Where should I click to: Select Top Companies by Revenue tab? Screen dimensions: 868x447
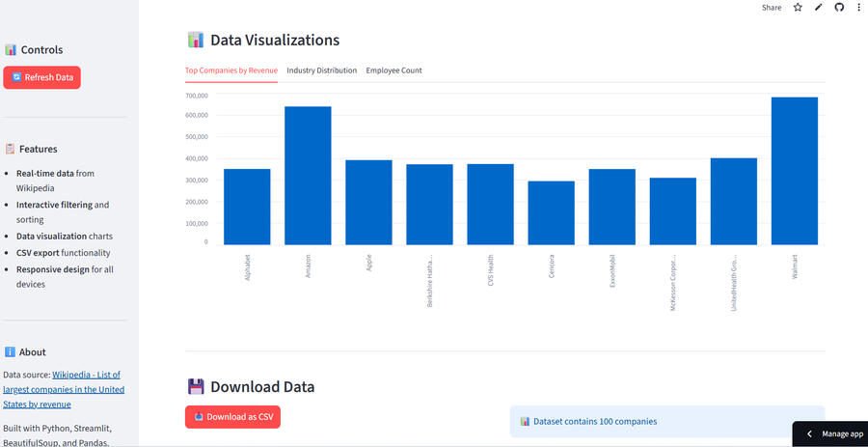[x=231, y=70]
